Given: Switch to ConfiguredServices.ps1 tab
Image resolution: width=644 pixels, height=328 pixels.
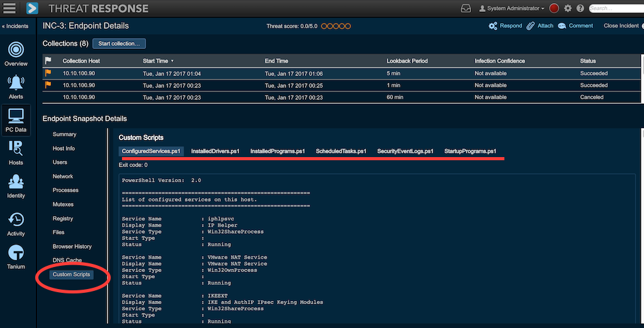Looking at the screenshot, I should pyautogui.click(x=151, y=151).
